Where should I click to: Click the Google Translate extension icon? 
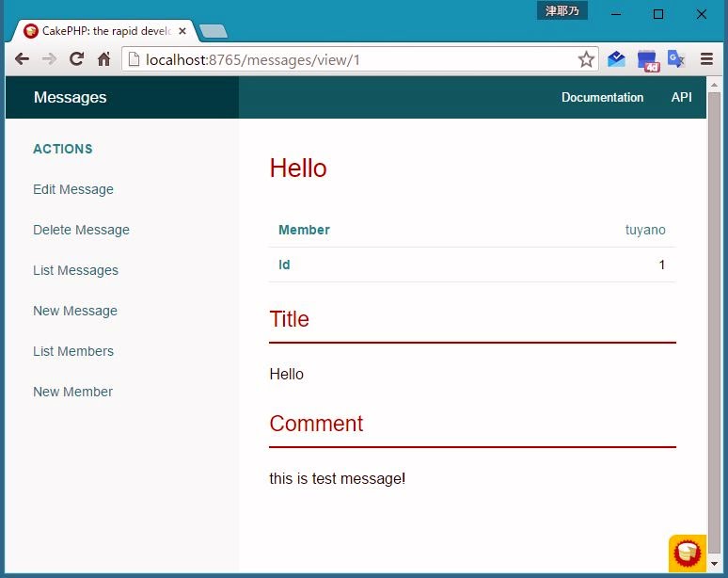point(675,59)
